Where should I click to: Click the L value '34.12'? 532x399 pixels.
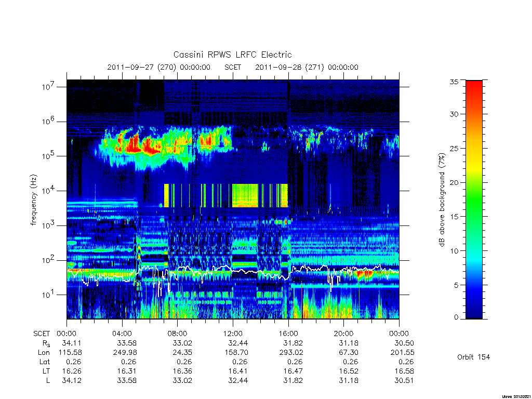pyautogui.click(x=72, y=381)
